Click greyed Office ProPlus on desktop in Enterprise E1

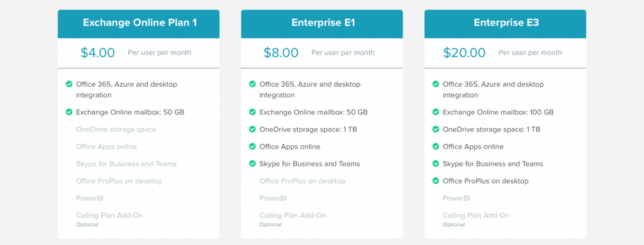point(303,181)
